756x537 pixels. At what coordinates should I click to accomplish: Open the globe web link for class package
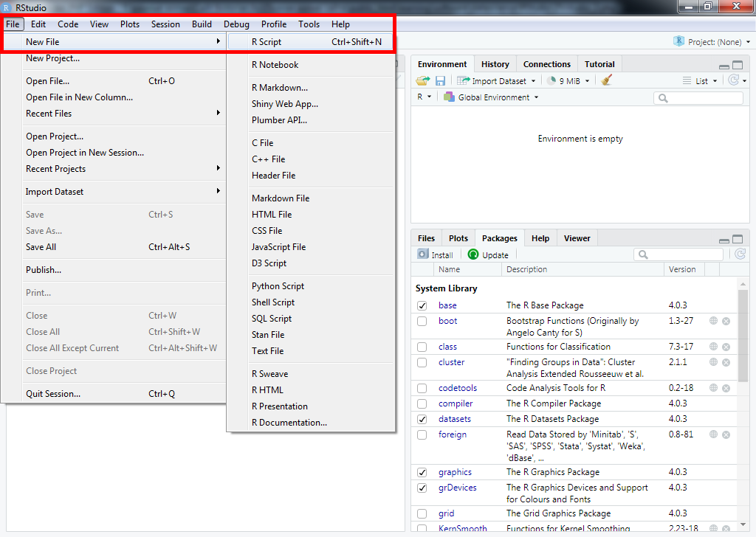coord(714,347)
